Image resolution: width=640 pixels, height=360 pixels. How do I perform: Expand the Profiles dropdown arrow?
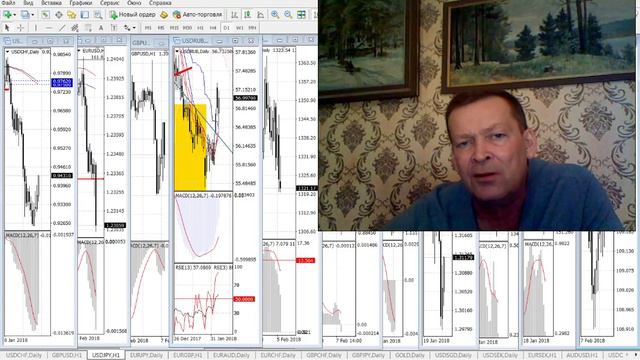33,15
